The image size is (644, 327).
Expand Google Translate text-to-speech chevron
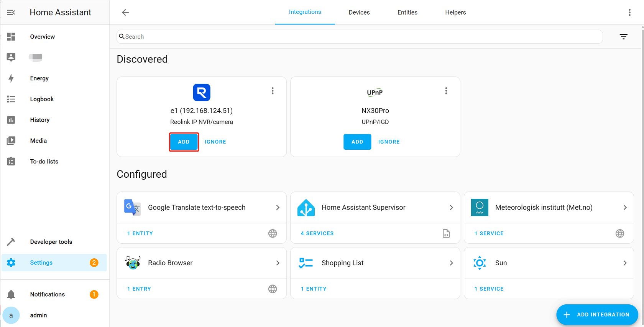(278, 207)
